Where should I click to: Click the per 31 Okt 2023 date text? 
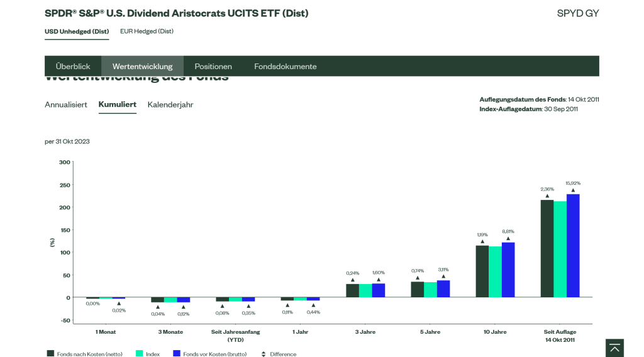pos(67,141)
